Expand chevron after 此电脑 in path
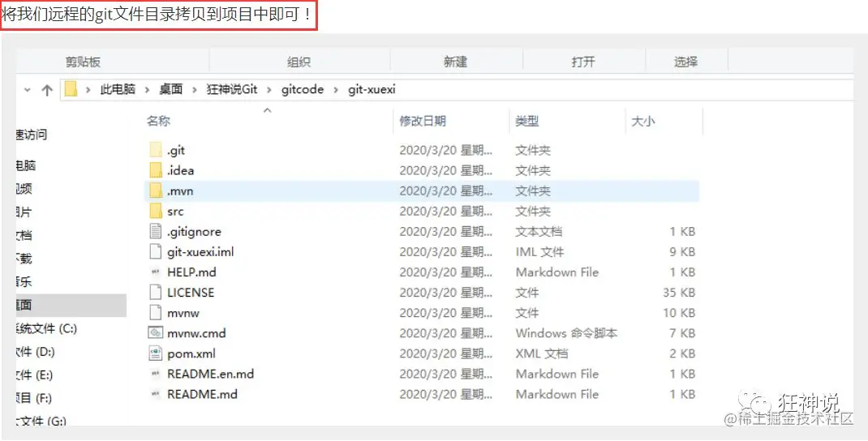 [148, 90]
